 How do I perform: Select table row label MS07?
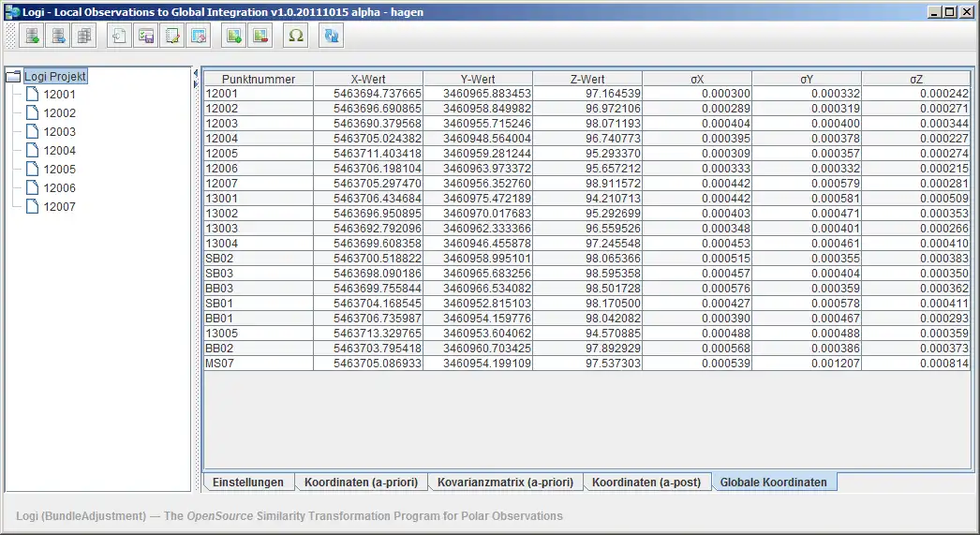click(x=259, y=364)
